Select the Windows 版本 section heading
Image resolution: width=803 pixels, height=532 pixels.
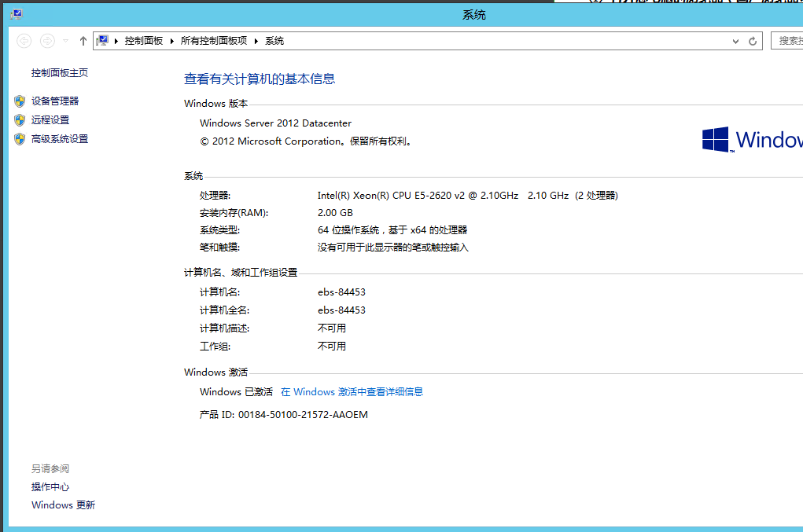point(215,103)
